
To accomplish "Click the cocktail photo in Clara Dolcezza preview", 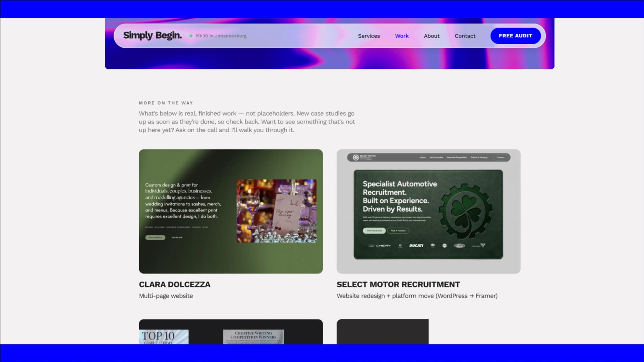I will pyautogui.click(x=276, y=211).
